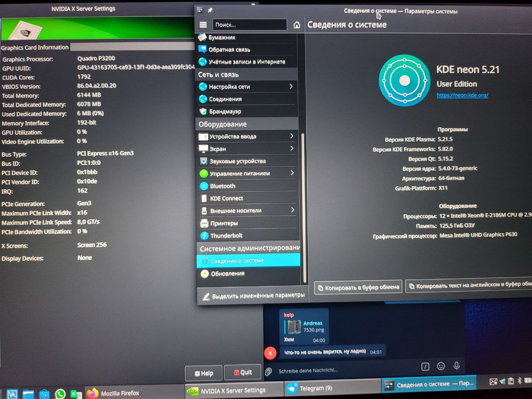Click the Настройка сети globe icon
Image resolution: width=532 pixels, height=399 pixels.
203,86
